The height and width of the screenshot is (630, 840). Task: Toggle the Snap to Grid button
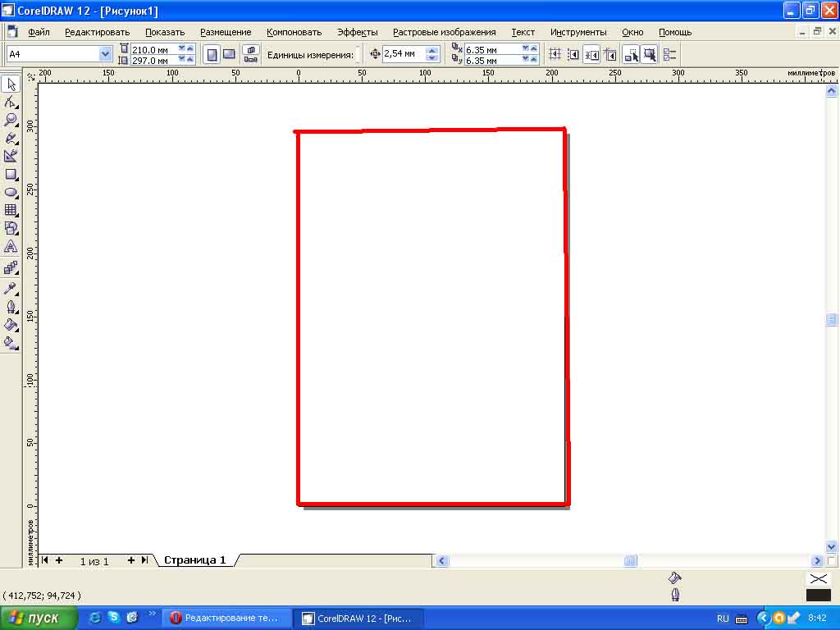tap(555, 54)
